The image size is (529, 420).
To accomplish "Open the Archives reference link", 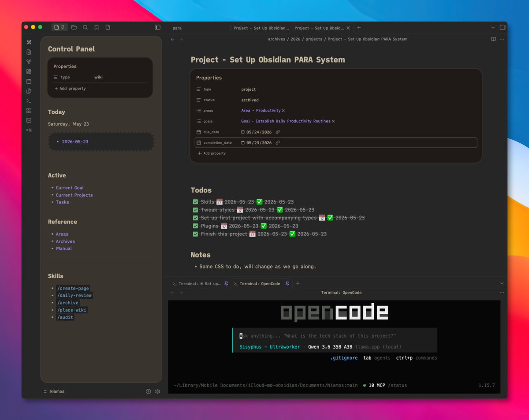I will 65,242.
